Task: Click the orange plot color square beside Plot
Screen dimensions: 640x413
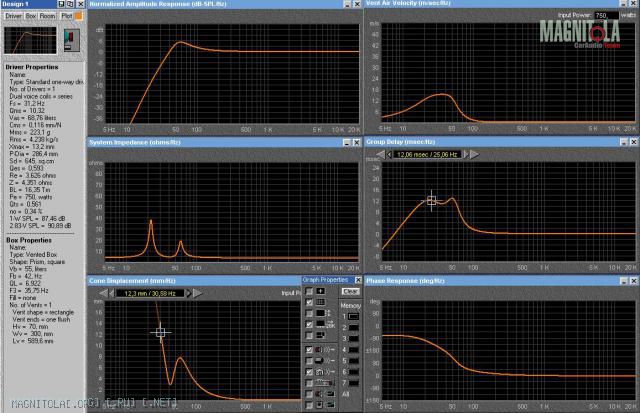Action: coord(78,16)
